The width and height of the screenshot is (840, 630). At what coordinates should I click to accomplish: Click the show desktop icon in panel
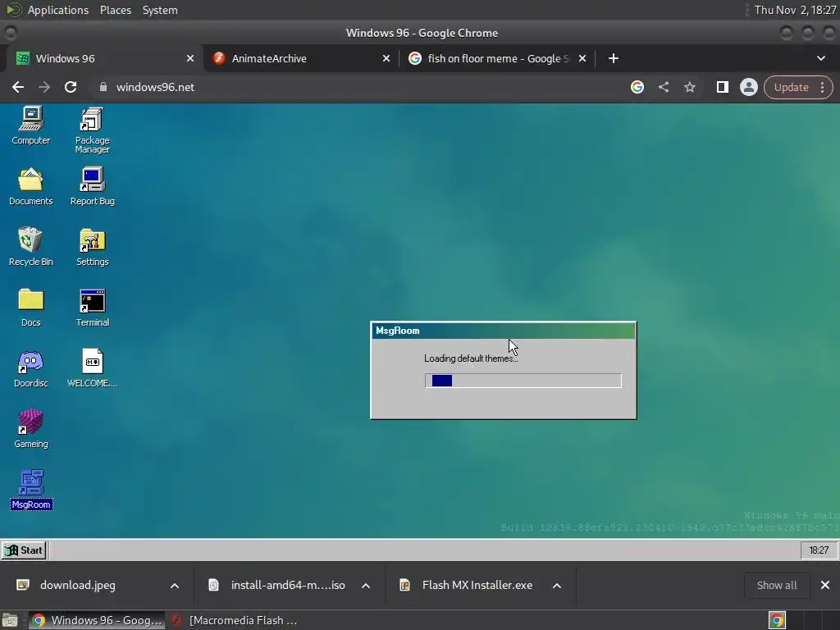click(10, 620)
